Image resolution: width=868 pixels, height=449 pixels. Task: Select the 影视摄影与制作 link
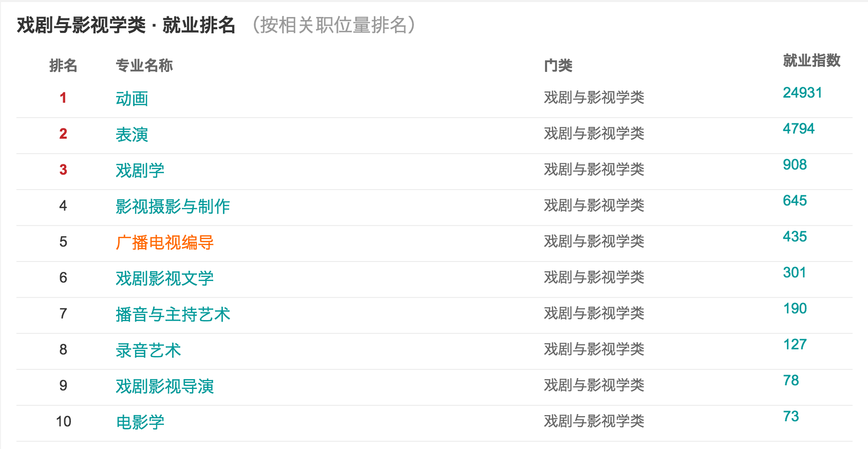(173, 207)
